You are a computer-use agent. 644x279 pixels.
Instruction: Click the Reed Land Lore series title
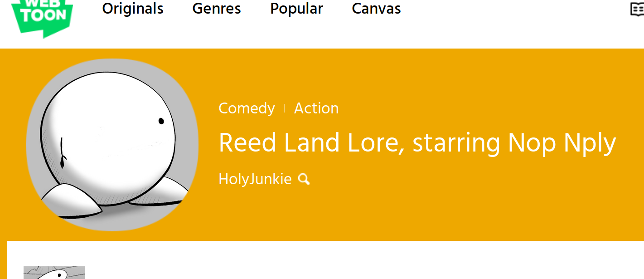[417, 142]
